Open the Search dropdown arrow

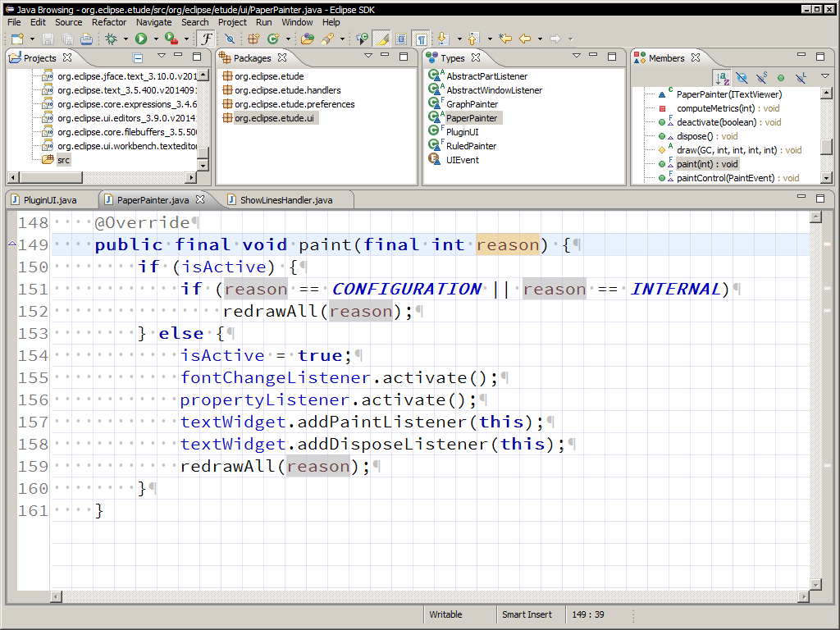(x=342, y=39)
